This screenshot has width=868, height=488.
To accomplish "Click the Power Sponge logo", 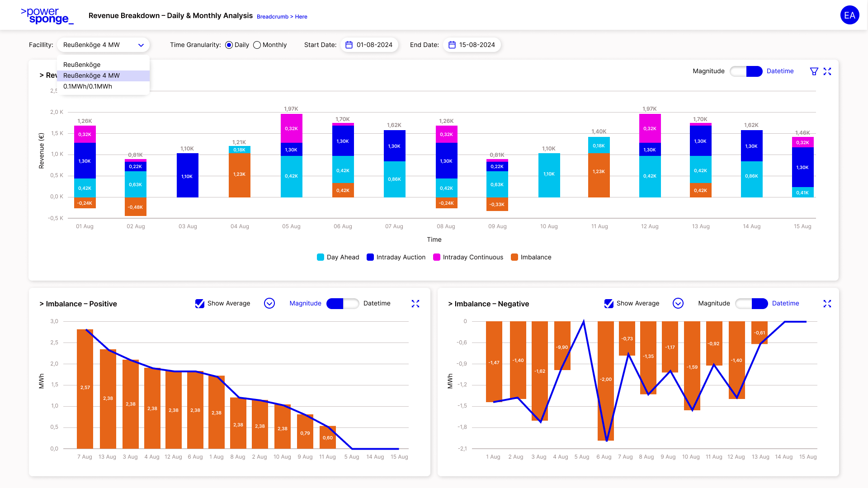I will [47, 15].
